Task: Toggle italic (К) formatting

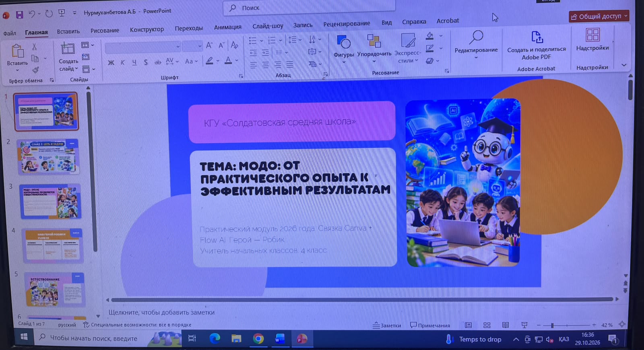Action: pyautogui.click(x=122, y=62)
